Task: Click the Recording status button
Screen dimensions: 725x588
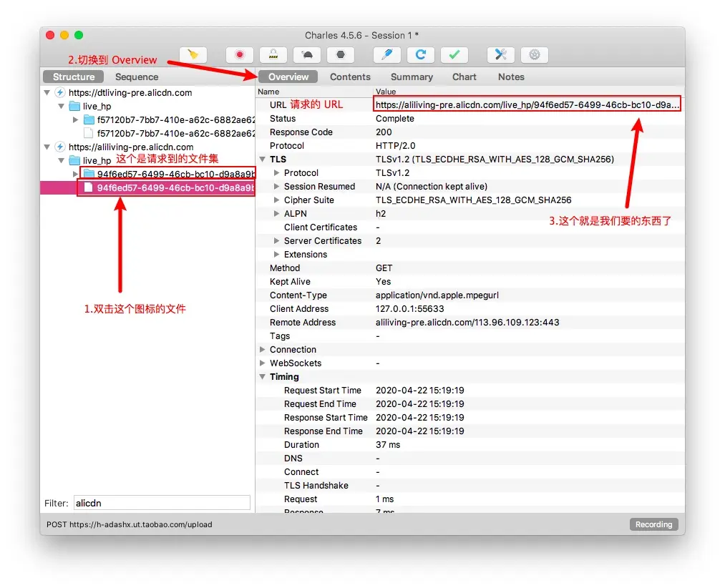Action: point(653,524)
